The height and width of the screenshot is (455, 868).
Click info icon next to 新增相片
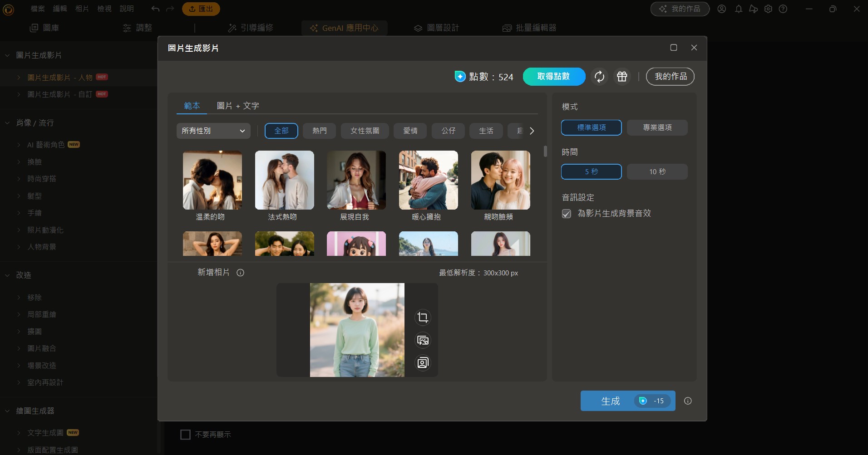[241, 273]
